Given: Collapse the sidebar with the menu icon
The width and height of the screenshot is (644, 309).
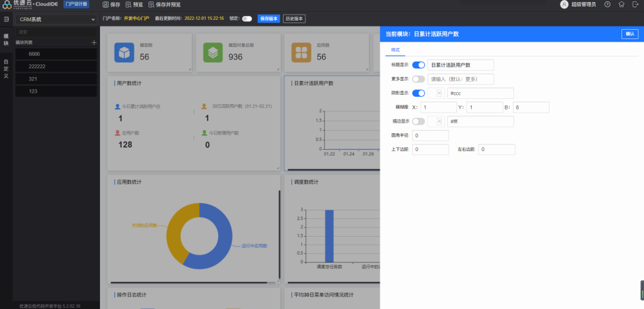Looking at the screenshot, I should click(x=6, y=19).
